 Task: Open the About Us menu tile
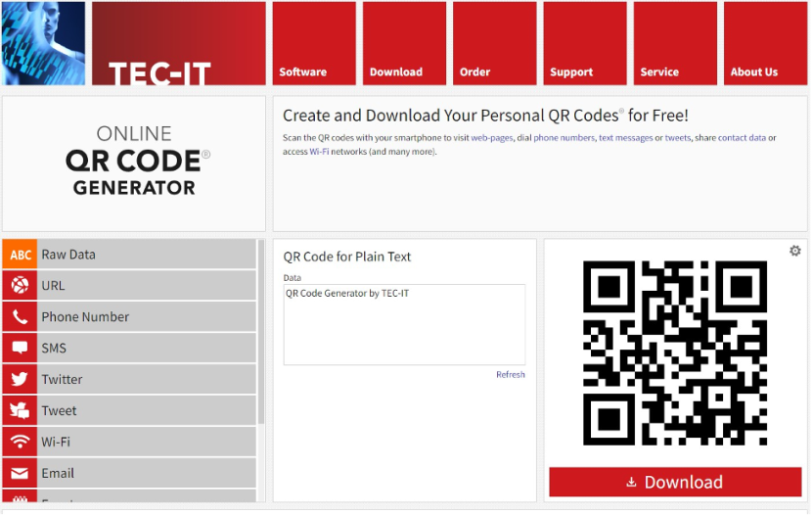pos(765,44)
